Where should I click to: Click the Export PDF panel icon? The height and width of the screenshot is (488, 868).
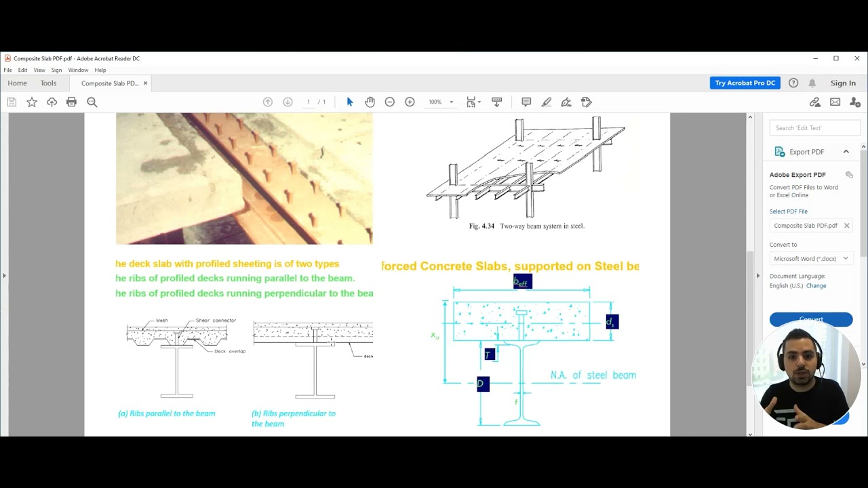779,152
